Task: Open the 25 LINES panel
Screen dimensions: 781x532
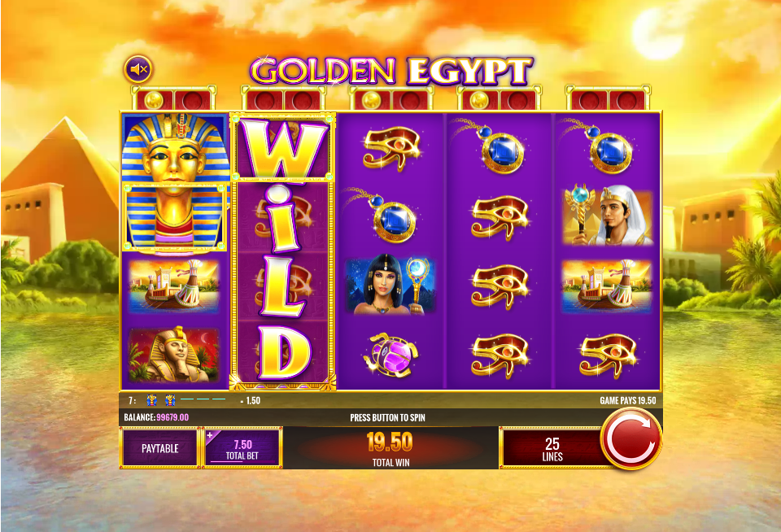Action: click(552, 448)
